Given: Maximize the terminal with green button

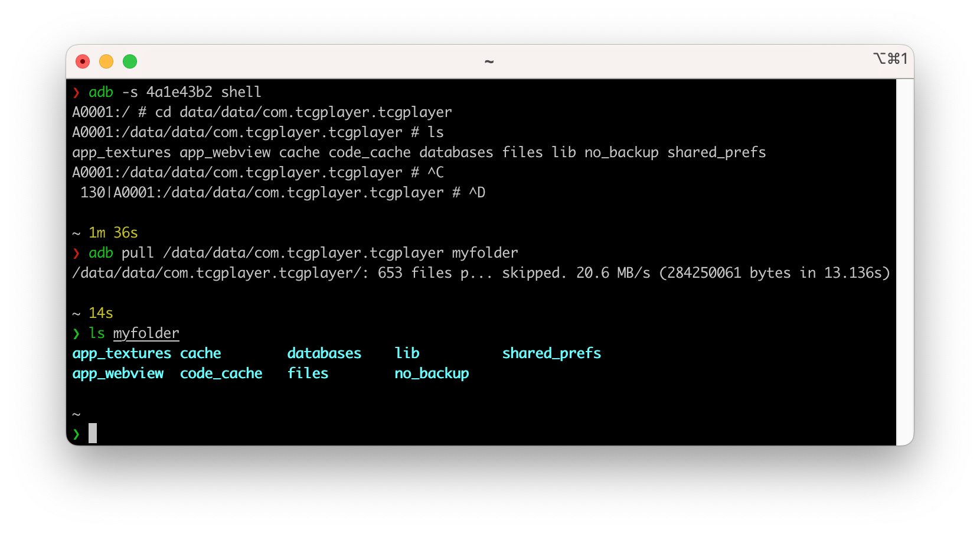Looking at the screenshot, I should (130, 61).
